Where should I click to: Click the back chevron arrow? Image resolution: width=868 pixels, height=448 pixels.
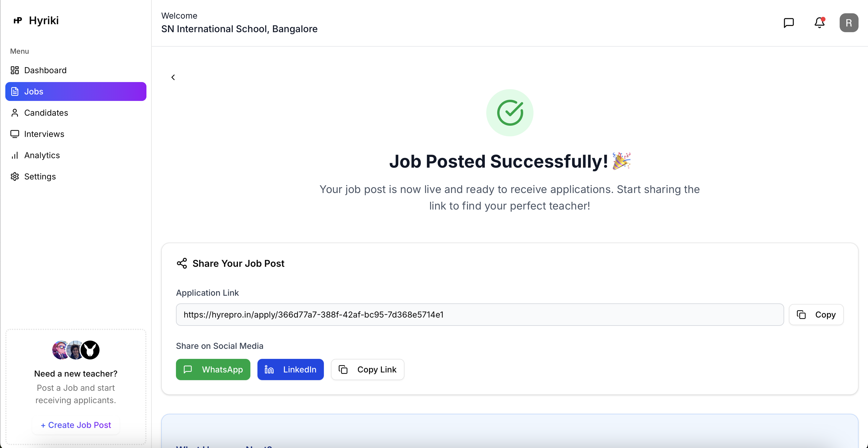(173, 77)
